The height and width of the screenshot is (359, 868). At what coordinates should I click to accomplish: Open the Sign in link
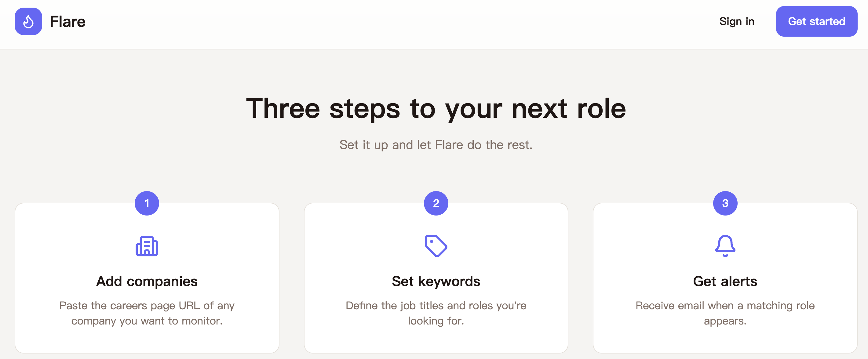click(x=737, y=22)
